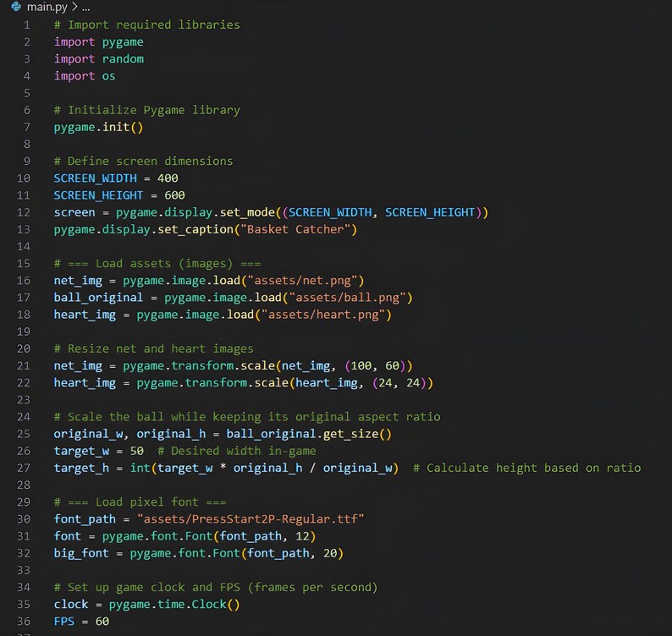Image resolution: width=672 pixels, height=636 pixels.
Task: Click 'net_img' variable on line 16
Action: click(x=78, y=281)
